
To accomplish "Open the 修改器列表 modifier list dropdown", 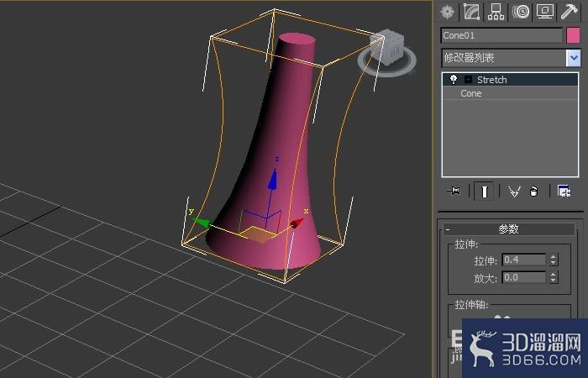I will click(574, 58).
